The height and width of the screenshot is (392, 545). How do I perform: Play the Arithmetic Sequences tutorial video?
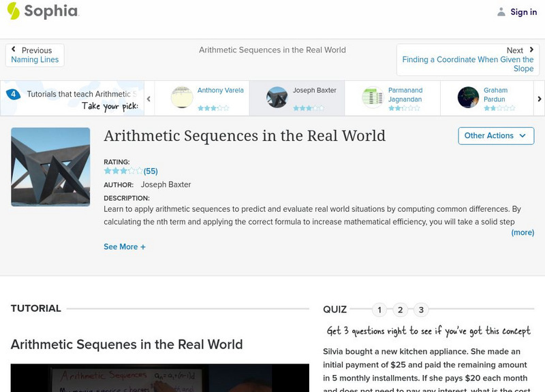coord(160,378)
